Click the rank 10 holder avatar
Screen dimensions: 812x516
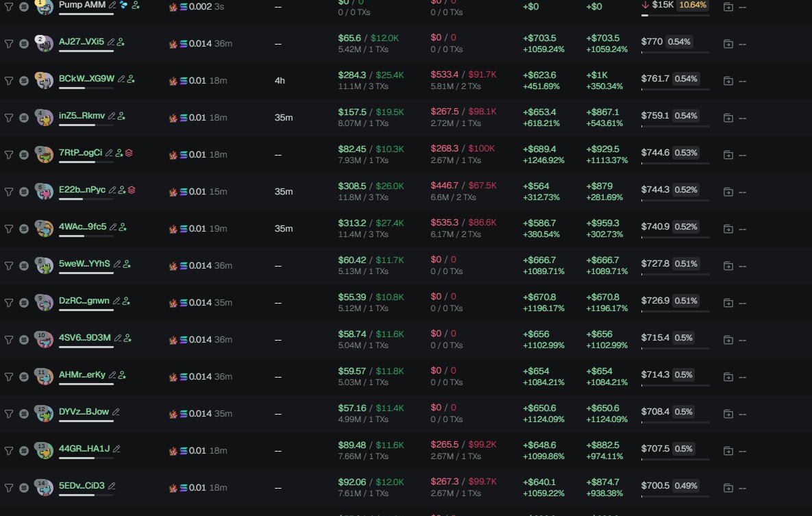pos(45,340)
